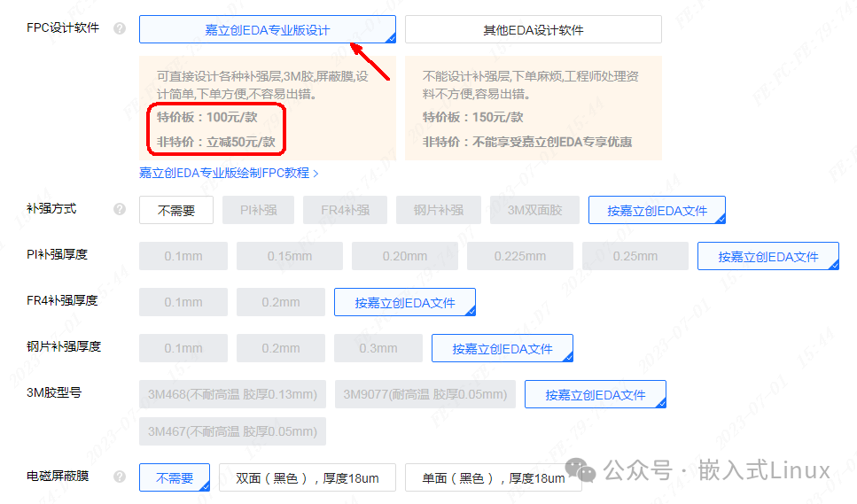Choose 3M467 不耐高温 胶厚0.05mm adhesive
This screenshot has height=504, width=857.
point(232,431)
